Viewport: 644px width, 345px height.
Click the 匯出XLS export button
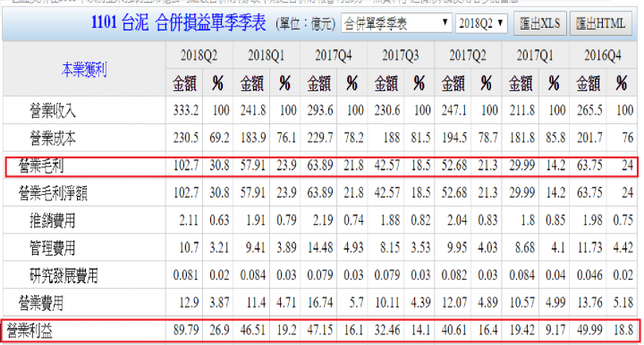pos(540,23)
